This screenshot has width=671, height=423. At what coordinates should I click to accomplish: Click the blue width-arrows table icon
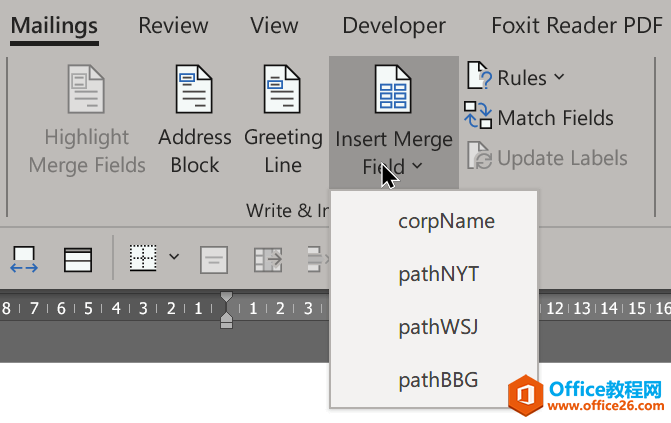point(24,260)
